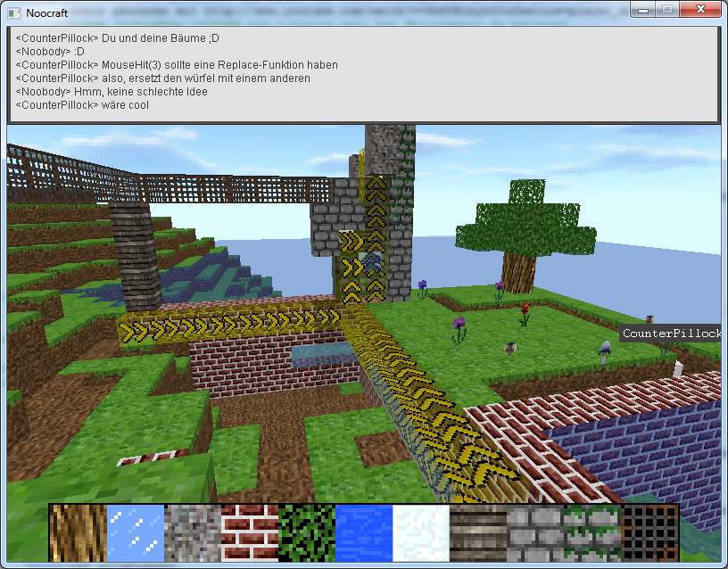
Task: Click the "wäre cool" chat message
Action: pos(82,105)
